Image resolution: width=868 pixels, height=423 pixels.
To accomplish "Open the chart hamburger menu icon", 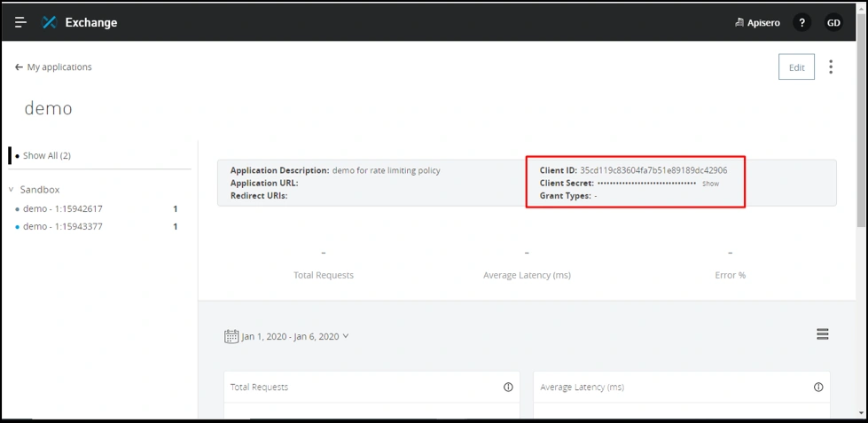I will pyautogui.click(x=823, y=334).
